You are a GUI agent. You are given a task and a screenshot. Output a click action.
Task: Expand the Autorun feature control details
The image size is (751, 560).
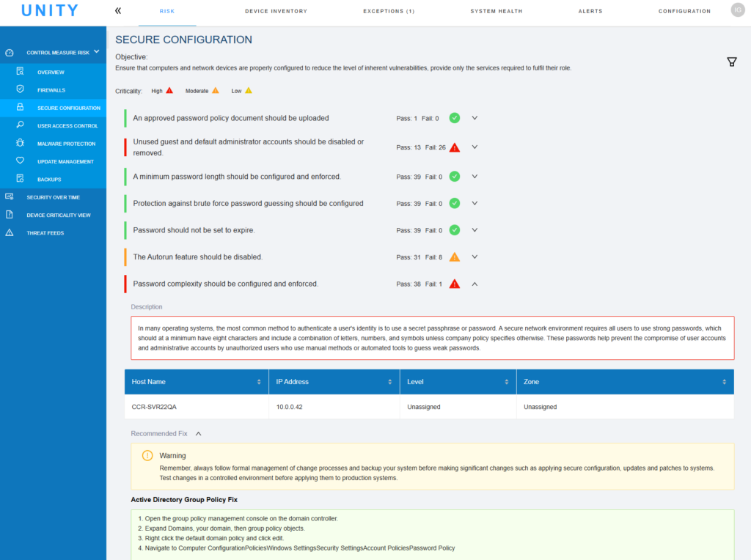pyautogui.click(x=475, y=257)
